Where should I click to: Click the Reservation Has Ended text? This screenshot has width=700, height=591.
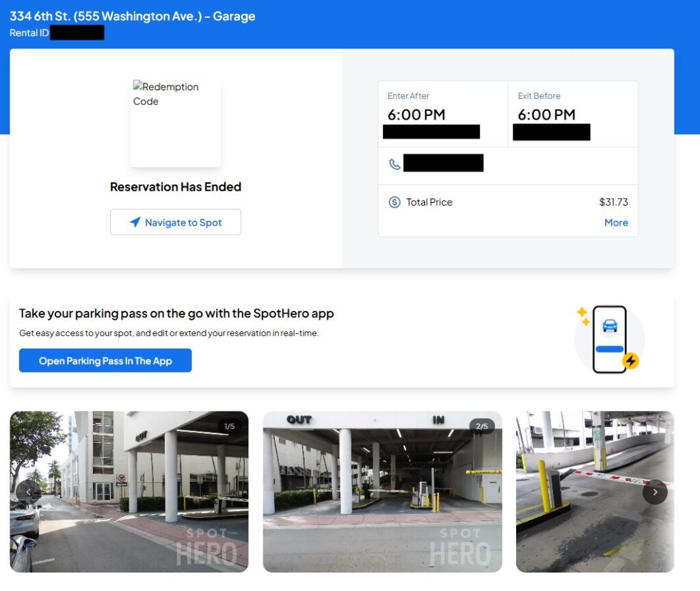pyautogui.click(x=176, y=187)
